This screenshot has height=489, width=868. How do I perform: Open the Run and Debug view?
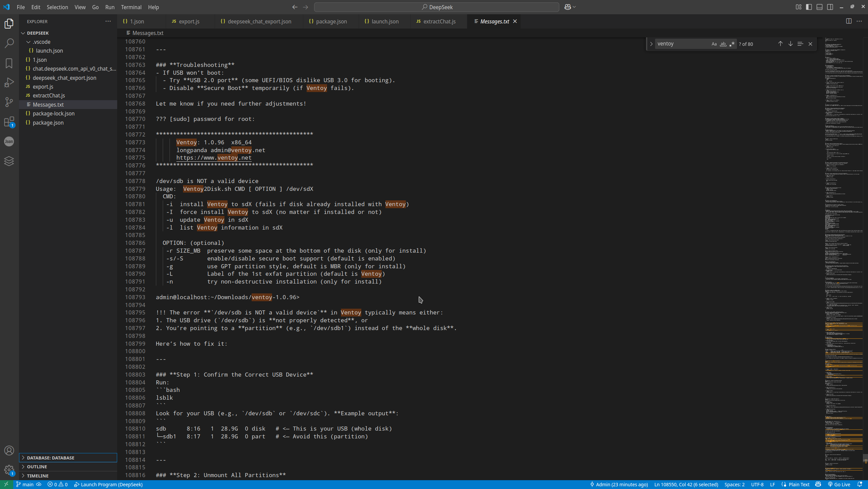(9, 83)
